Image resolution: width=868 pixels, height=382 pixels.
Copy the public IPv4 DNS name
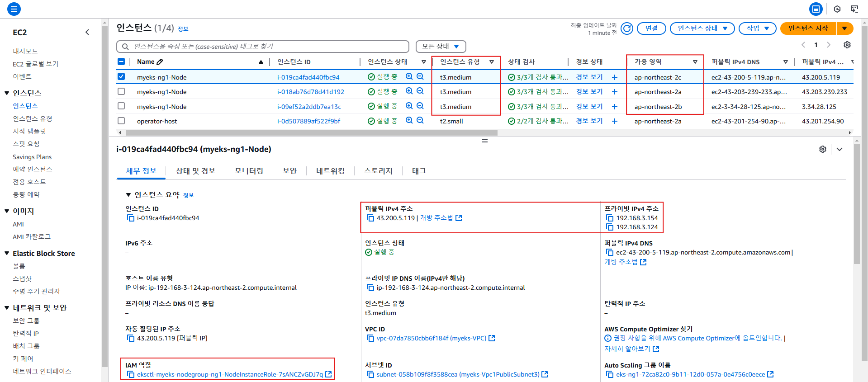point(610,252)
